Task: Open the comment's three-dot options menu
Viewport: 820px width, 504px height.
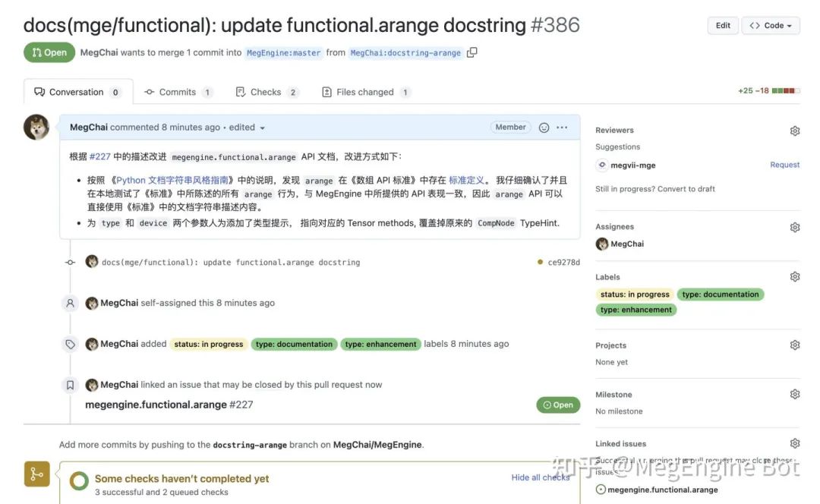Action: pyautogui.click(x=562, y=128)
